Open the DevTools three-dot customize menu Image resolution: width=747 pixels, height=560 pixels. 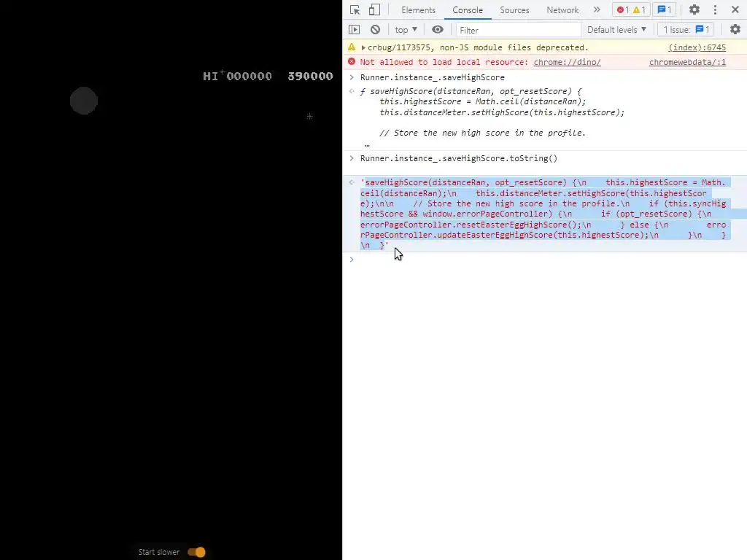coord(715,9)
